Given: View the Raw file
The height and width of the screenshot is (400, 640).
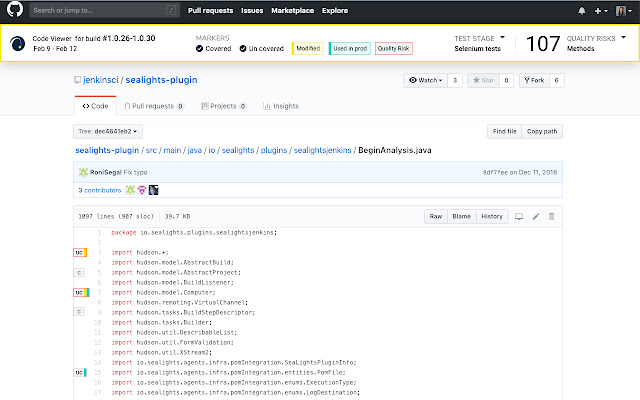Looking at the screenshot, I should (x=436, y=216).
